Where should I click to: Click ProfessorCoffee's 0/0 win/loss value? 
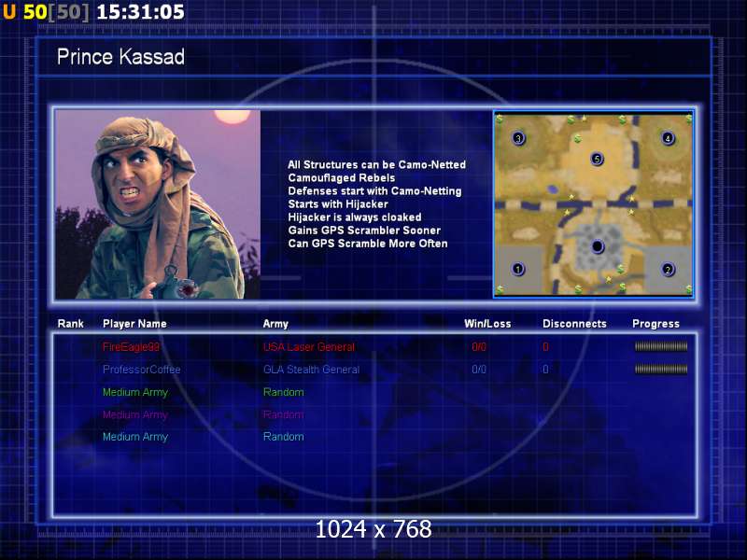pos(479,370)
